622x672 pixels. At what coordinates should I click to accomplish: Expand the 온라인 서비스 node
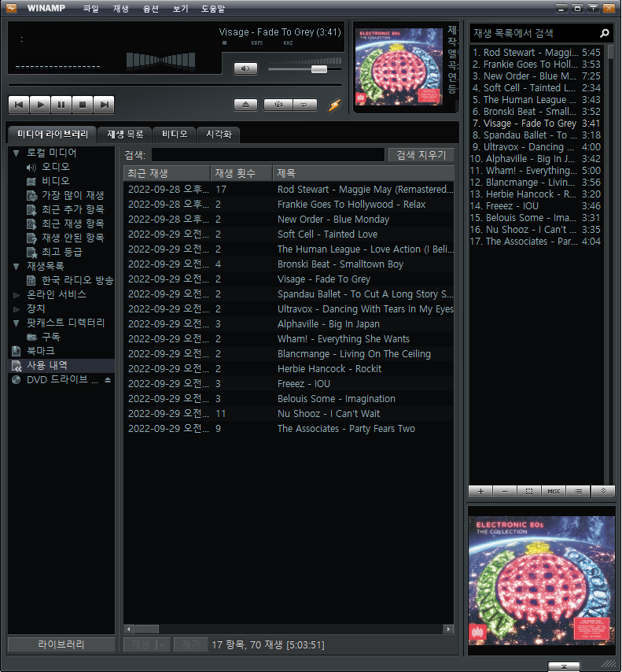click(x=17, y=295)
